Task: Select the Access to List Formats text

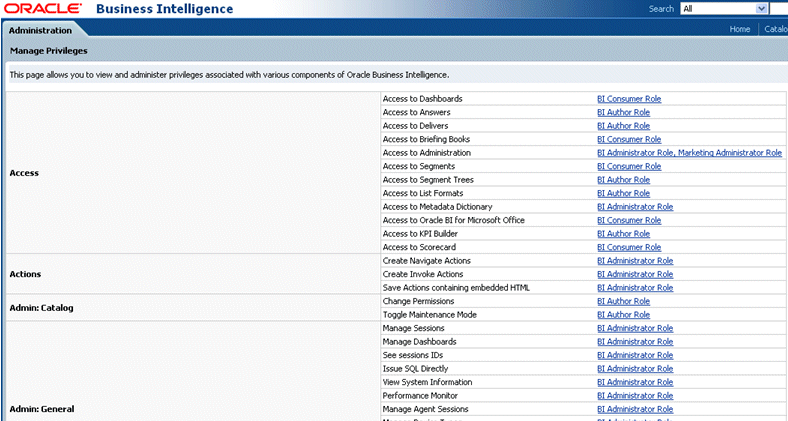Action: click(x=423, y=193)
